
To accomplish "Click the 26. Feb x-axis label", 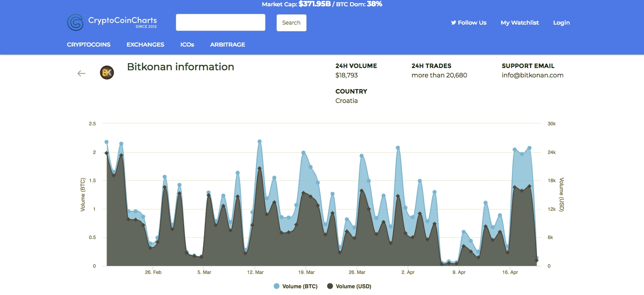I will pos(153,272).
